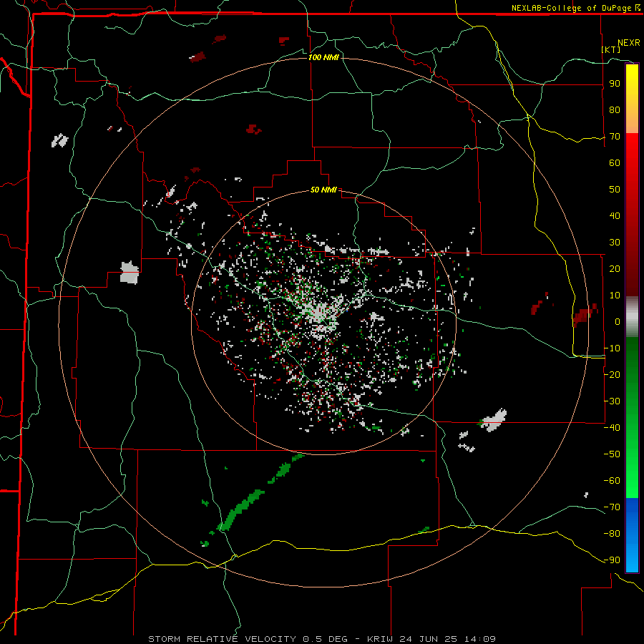The image size is (644, 644).
Task: Click the -90 value on velocity scale
Action: tap(612, 560)
